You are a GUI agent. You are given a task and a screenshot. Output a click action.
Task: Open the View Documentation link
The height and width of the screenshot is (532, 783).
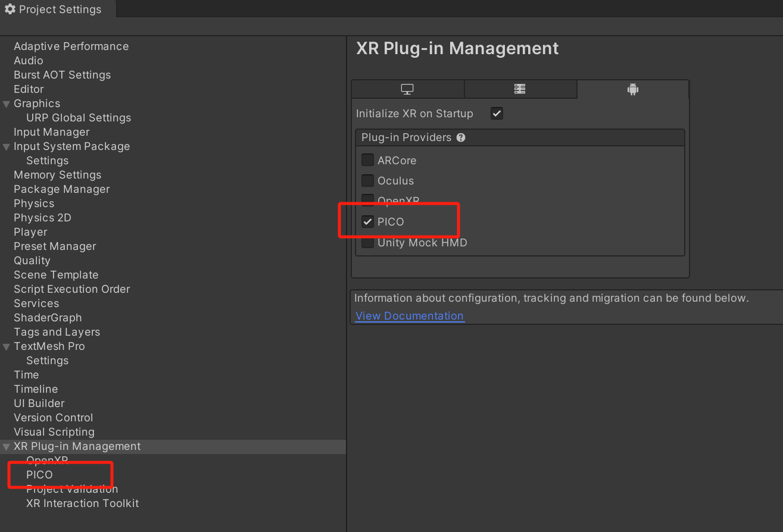410,316
